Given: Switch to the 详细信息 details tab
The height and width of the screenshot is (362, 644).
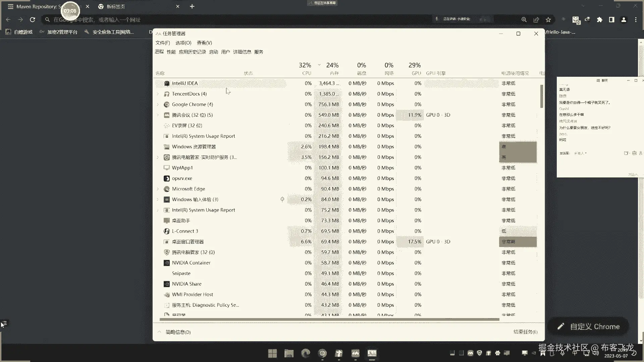Looking at the screenshot, I should [242, 52].
